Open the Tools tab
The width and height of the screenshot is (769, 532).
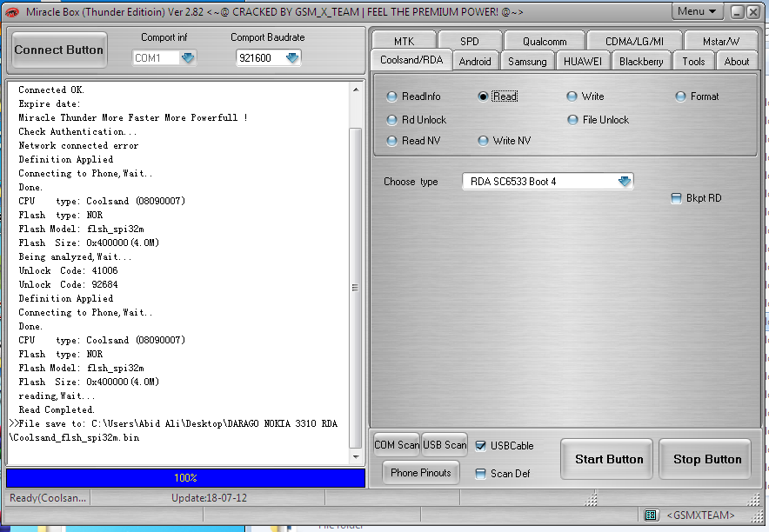(693, 61)
